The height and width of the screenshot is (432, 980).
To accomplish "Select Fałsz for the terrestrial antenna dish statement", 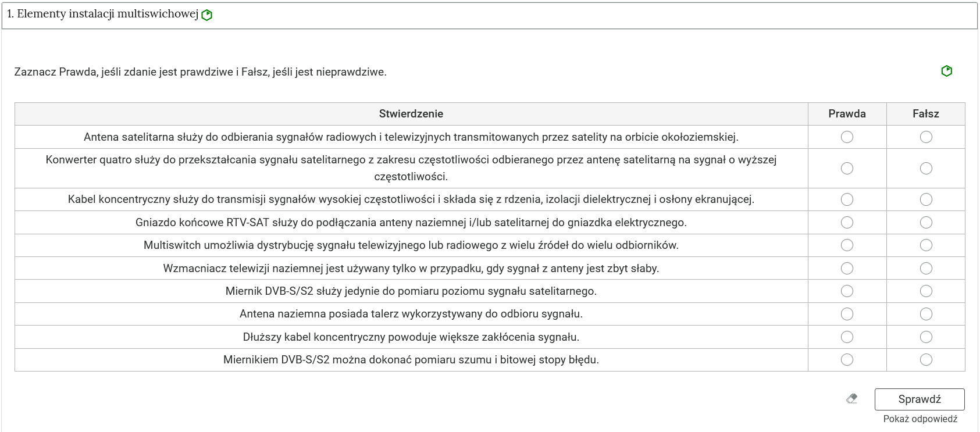I will [927, 314].
